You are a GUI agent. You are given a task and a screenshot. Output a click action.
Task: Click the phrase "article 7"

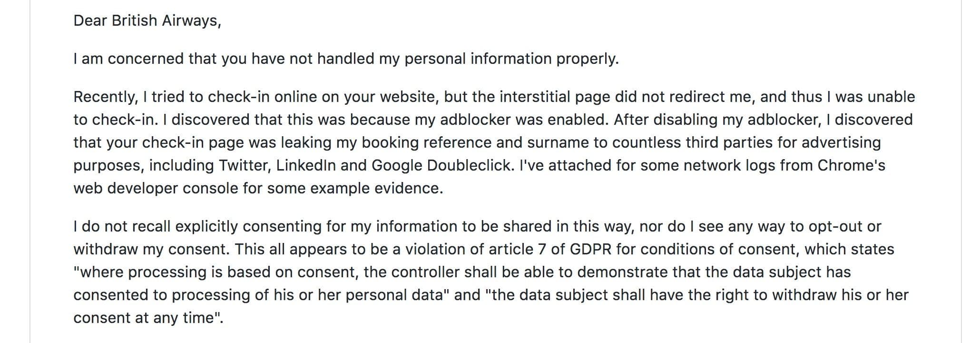(x=518, y=249)
